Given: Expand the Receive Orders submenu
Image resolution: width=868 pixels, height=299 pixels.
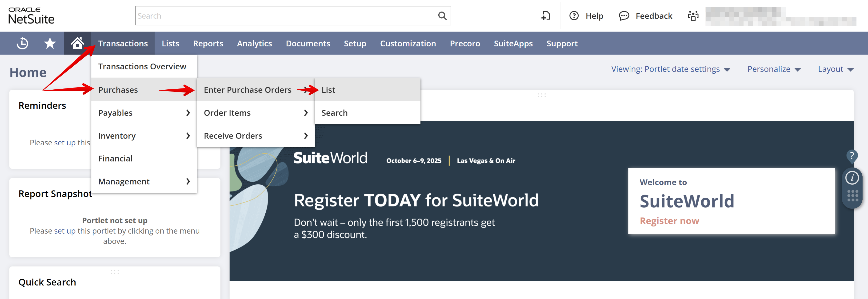Looking at the screenshot, I should (x=256, y=136).
